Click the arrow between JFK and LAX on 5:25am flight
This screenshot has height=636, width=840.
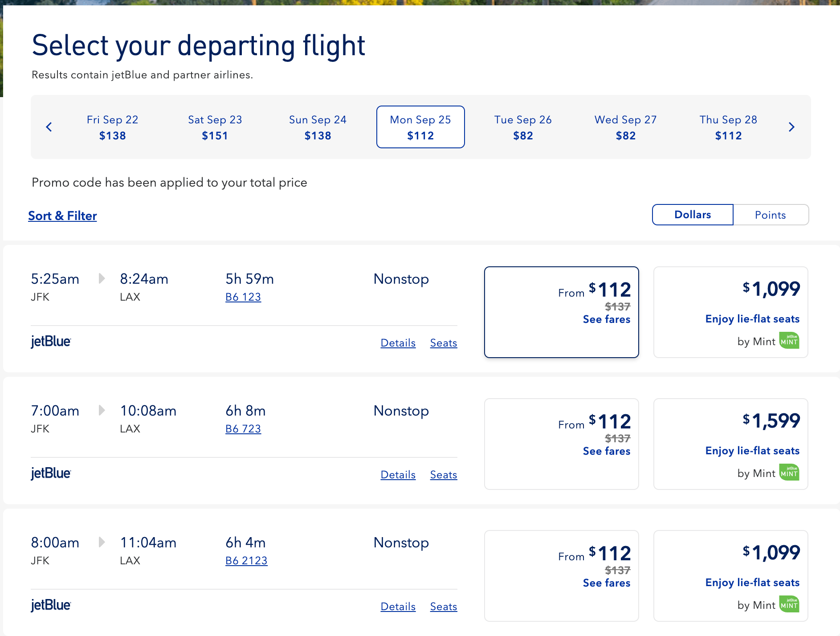click(102, 279)
